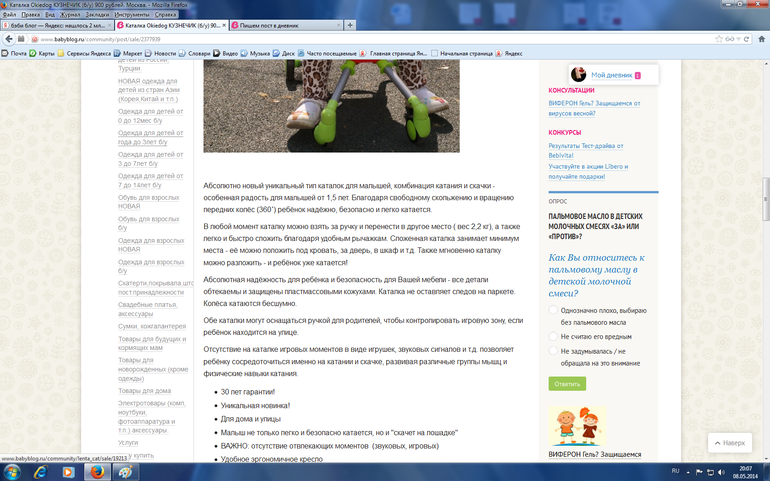Open the Файл menu

(x=9, y=15)
